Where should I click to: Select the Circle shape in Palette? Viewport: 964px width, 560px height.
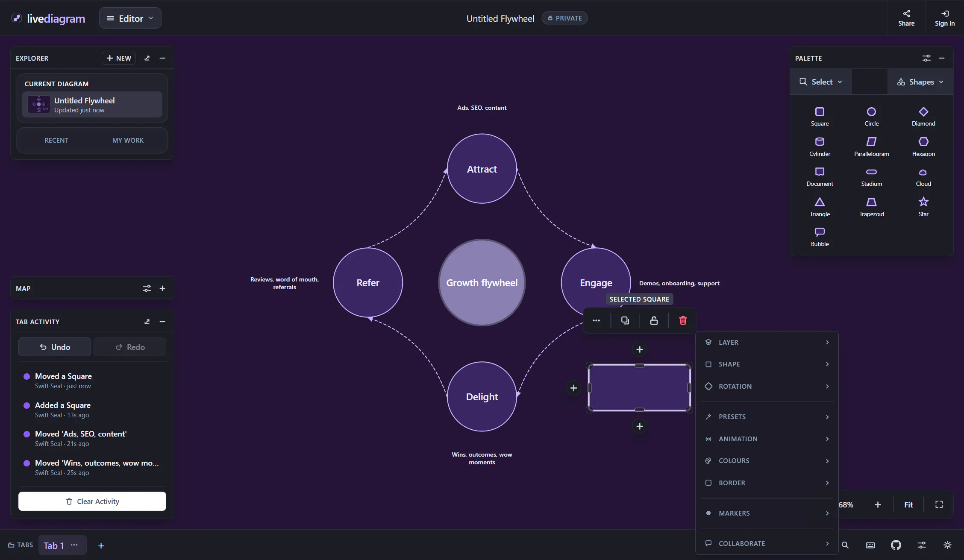[871, 116]
